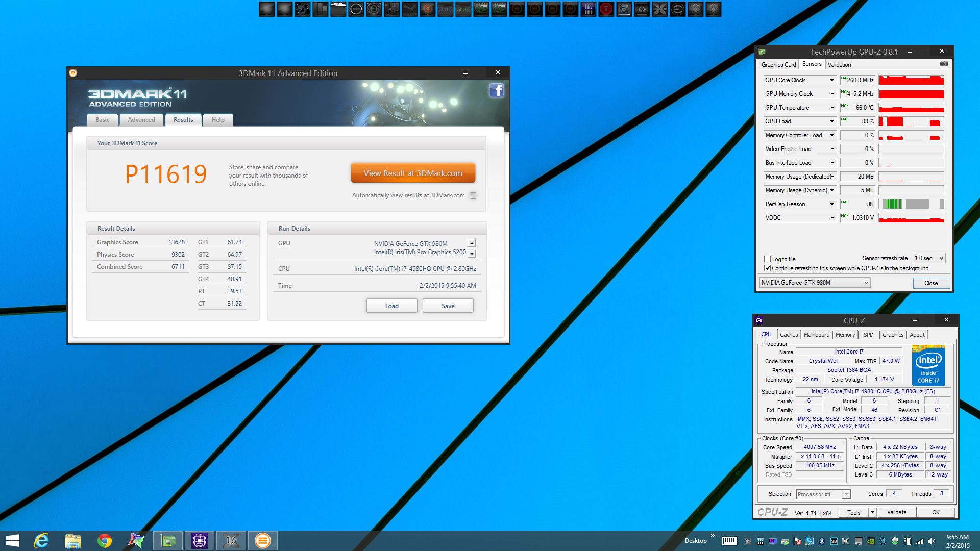Open the Sound Blaster SB tray icon
The width and height of the screenshot is (980, 551).
(834, 541)
